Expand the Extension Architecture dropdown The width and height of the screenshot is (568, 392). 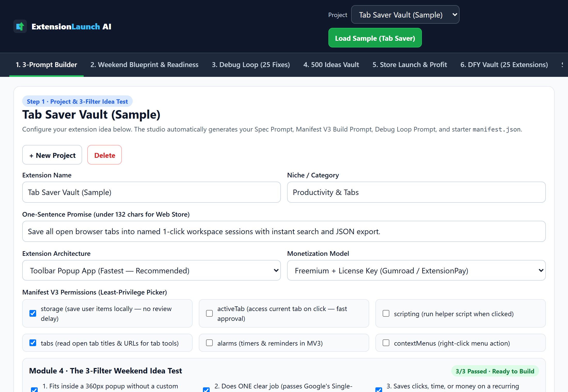tap(152, 270)
